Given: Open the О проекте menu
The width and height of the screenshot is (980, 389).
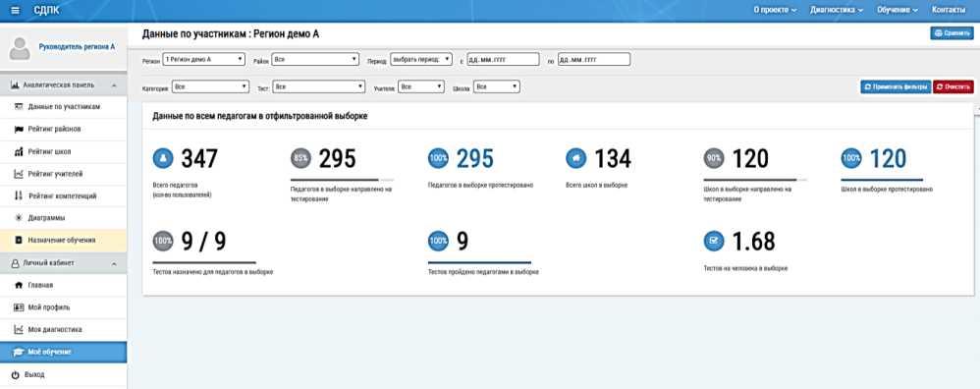Looking at the screenshot, I should pyautogui.click(x=775, y=10).
